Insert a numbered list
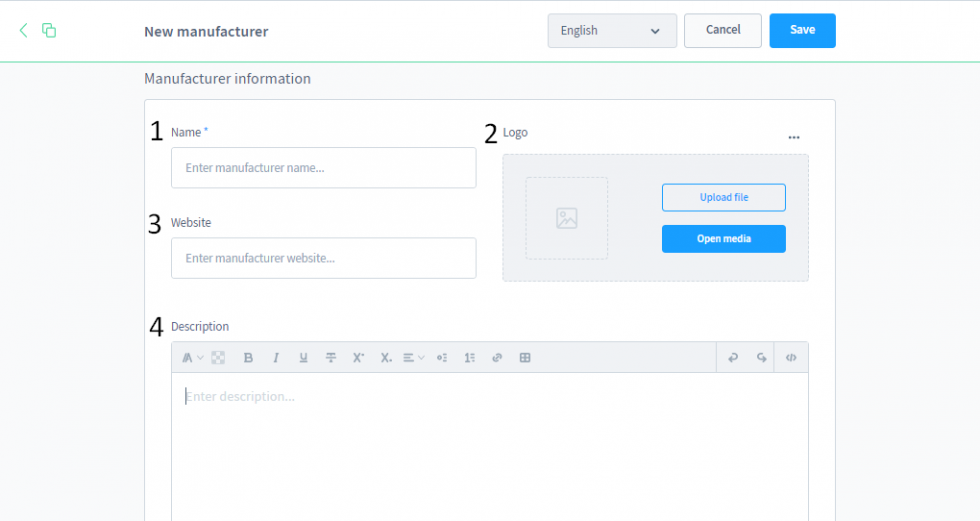The image size is (980, 521). [469, 358]
